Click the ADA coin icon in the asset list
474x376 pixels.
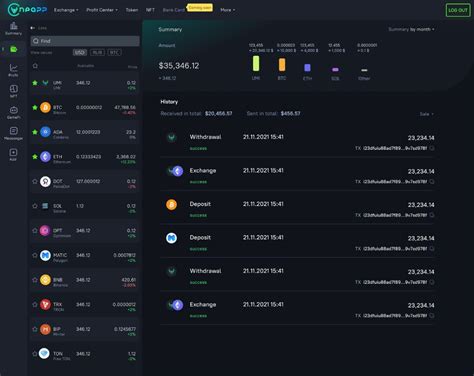pyautogui.click(x=45, y=132)
